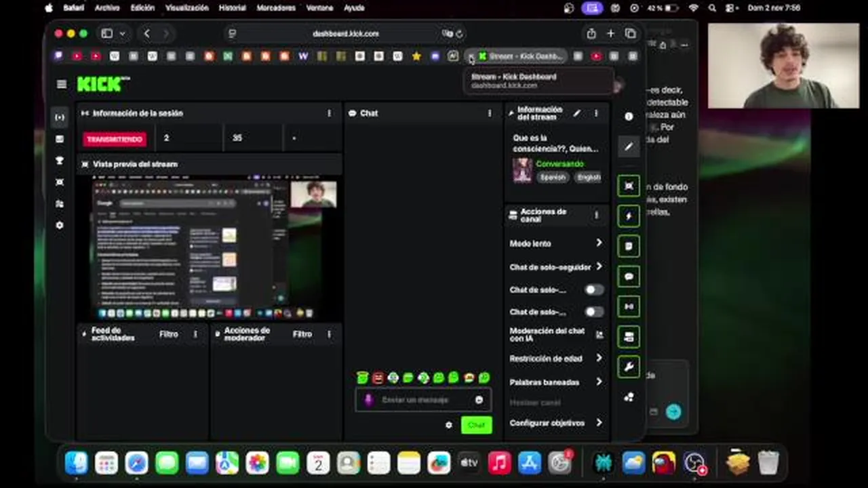Click the yellow star pinned tab
The width and height of the screenshot is (868, 488).
(x=416, y=56)
